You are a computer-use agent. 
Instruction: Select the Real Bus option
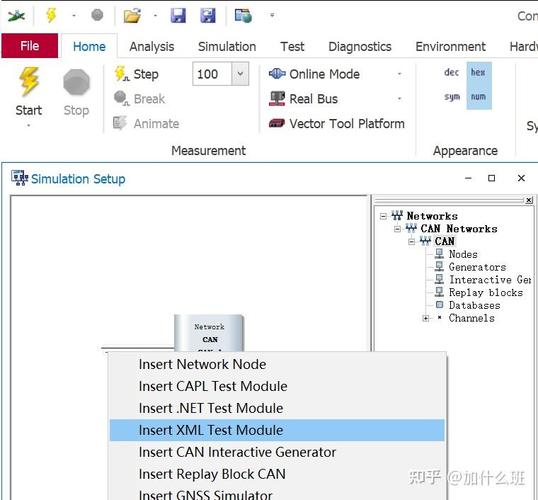(304, 99)
